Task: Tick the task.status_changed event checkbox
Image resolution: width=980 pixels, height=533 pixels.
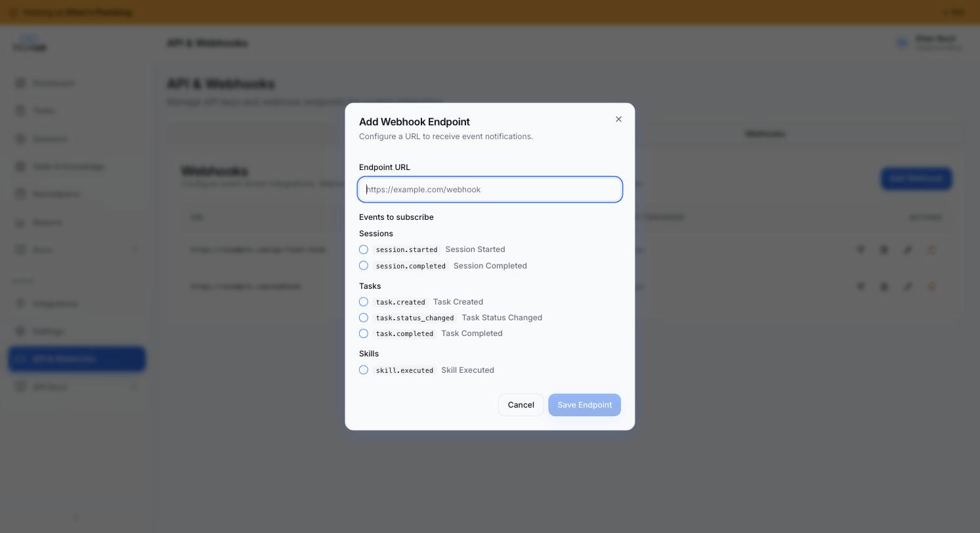Action: click(x=364, y=318)
